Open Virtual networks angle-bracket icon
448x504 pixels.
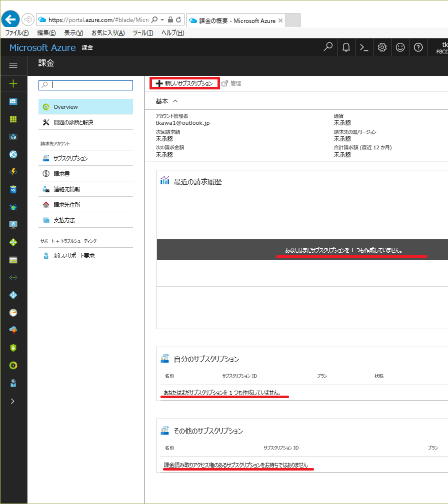click(x=13, y=277)
